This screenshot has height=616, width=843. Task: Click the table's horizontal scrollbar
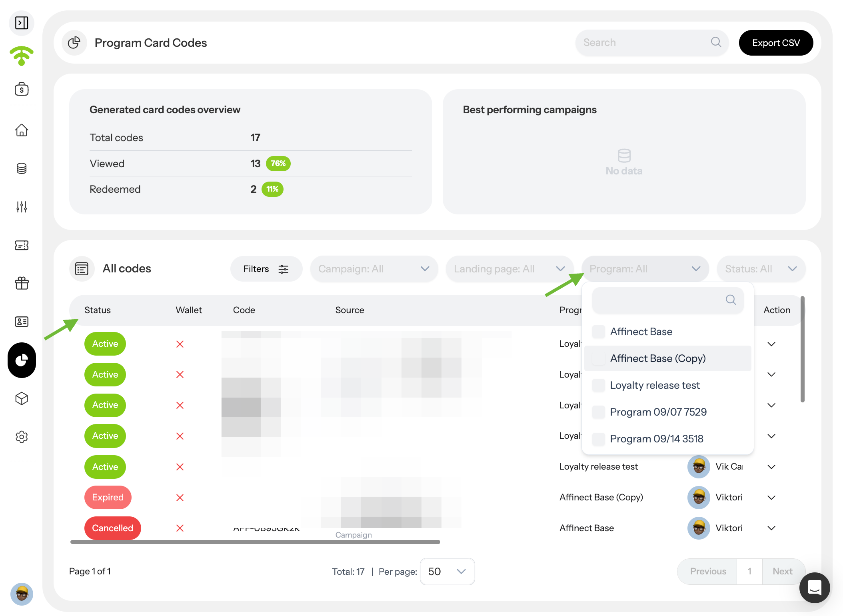(255, 542)
